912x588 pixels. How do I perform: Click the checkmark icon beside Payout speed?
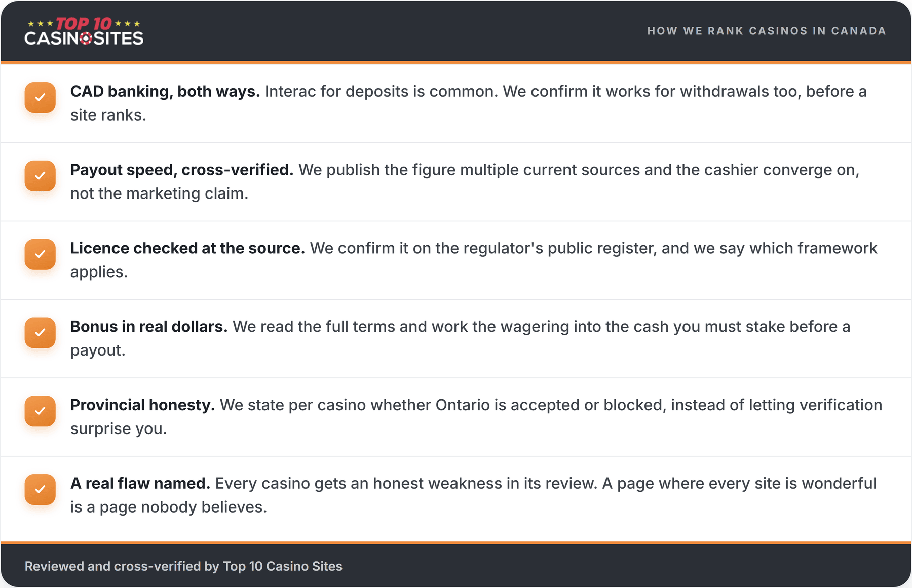40,176
